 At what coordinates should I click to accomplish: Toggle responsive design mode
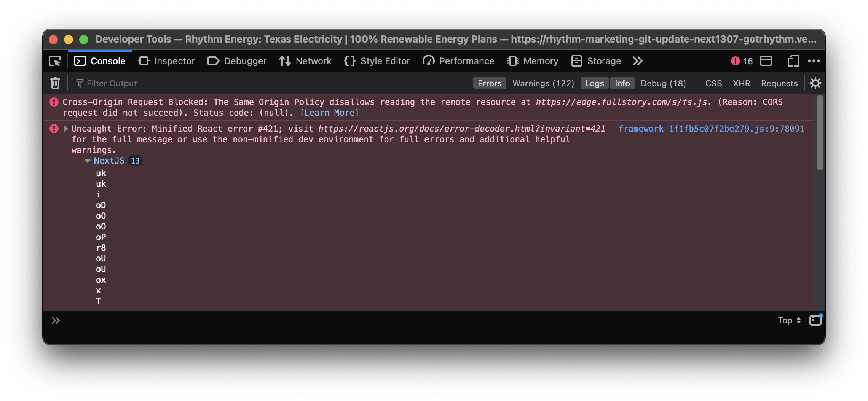[793, 61]
